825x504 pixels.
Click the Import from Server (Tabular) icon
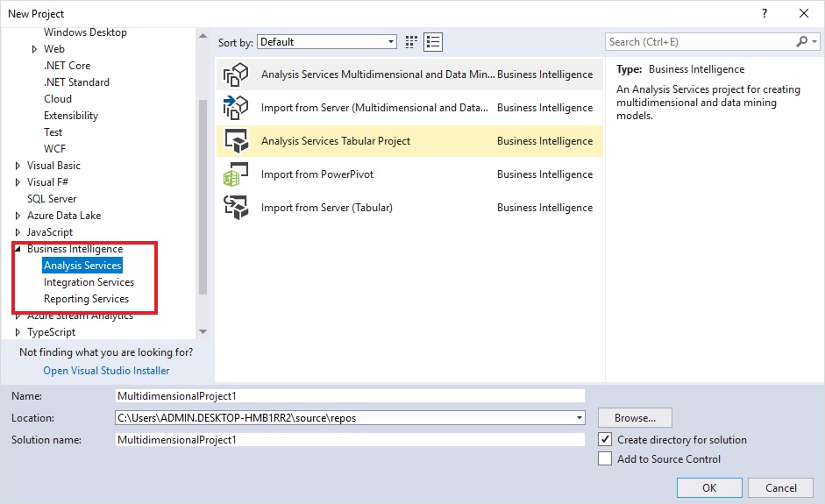236,207
